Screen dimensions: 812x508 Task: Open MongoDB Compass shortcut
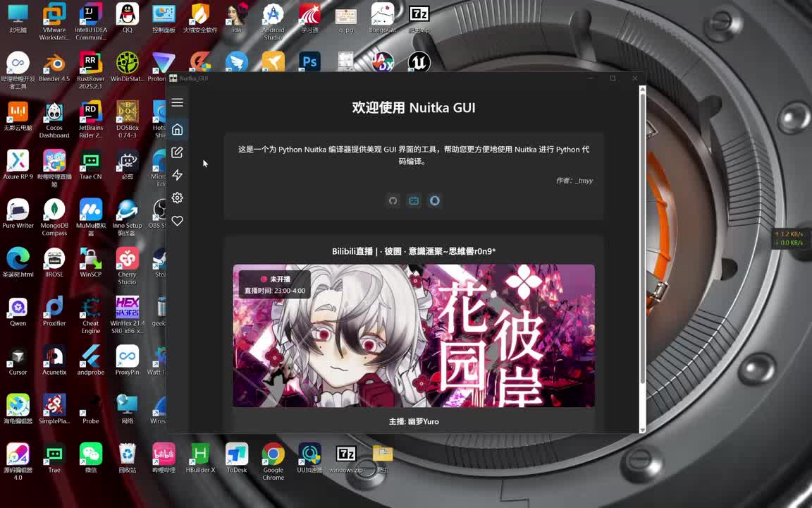coord(54,217)
